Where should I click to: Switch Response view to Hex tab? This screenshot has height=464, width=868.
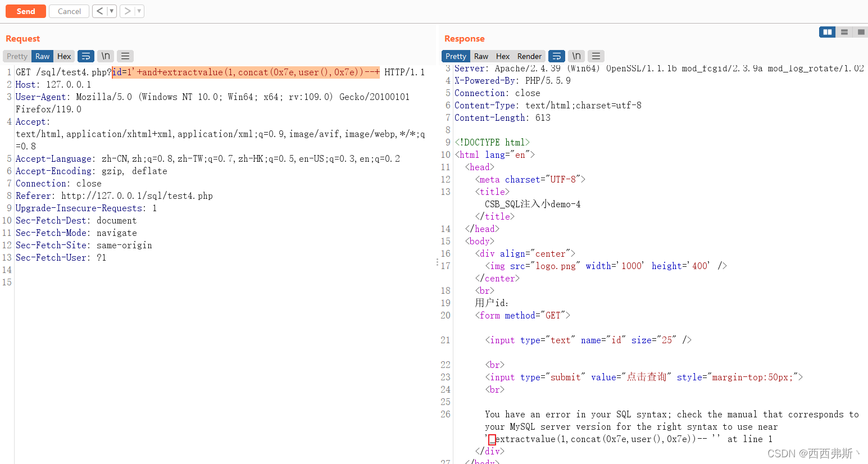[x=503, y=56]
